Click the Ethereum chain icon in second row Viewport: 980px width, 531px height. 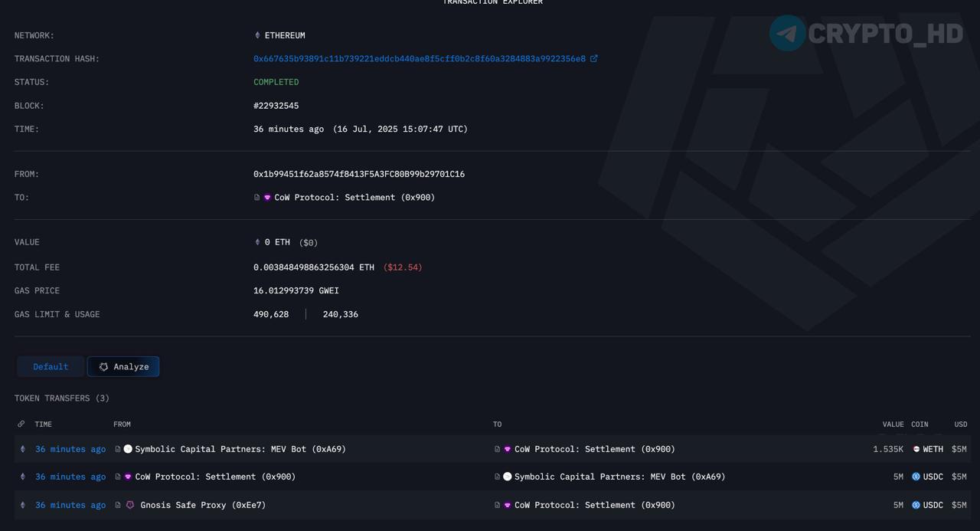(22, 477)
